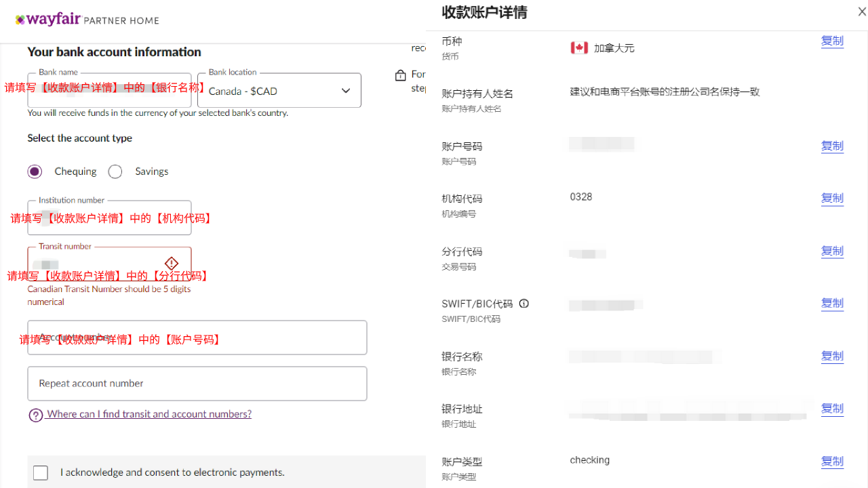The width and height of the screenshot is (868, 488).
Task: Copy the 银行地址 bank address
Action: pos(832,408)
